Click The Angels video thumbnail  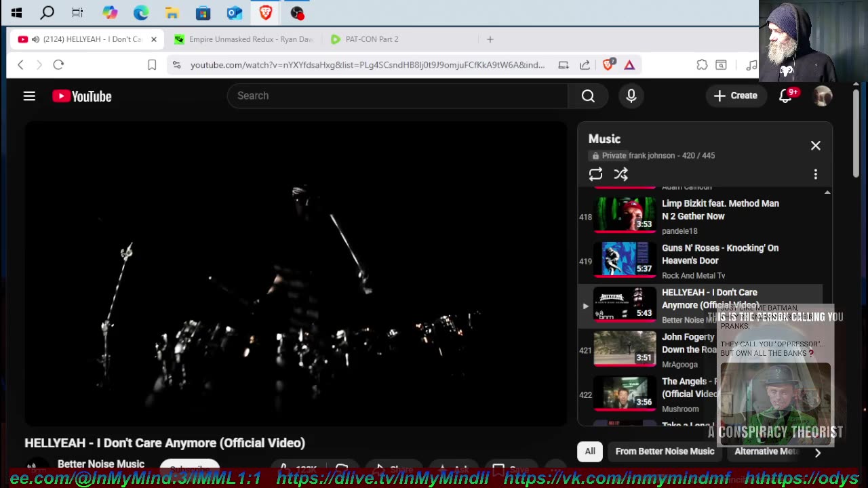(x=625, y=393)
